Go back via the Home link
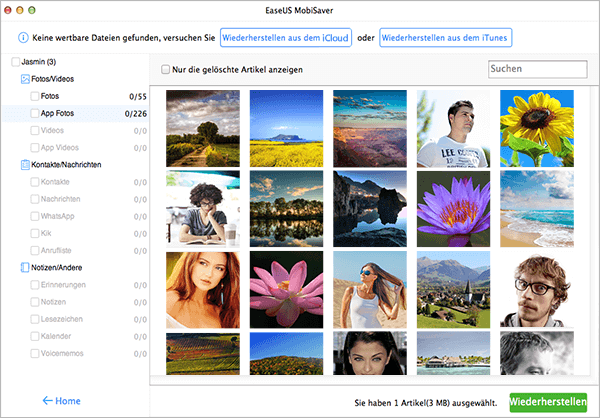Viewport: 600px width, 418px height. pos(61,401)
